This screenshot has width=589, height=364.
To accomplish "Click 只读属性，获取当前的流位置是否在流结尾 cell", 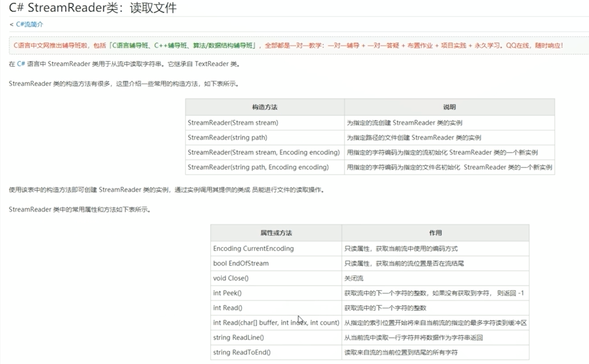I will [435, 263].
